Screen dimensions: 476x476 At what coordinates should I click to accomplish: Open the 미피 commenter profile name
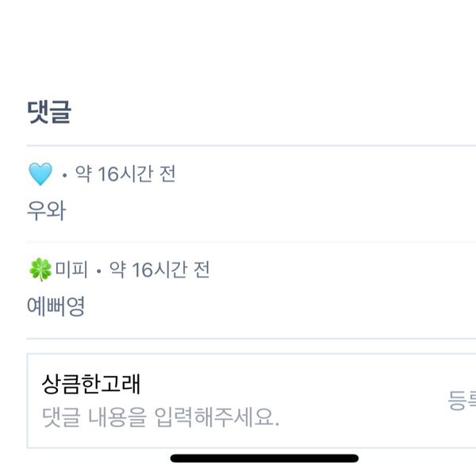pos(71,270)
